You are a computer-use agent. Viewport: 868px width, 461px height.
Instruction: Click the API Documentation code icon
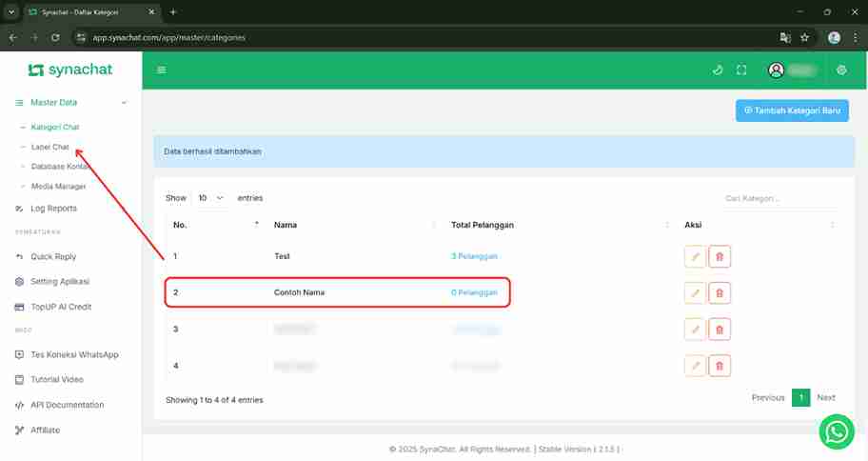click(x=19, y=405)
